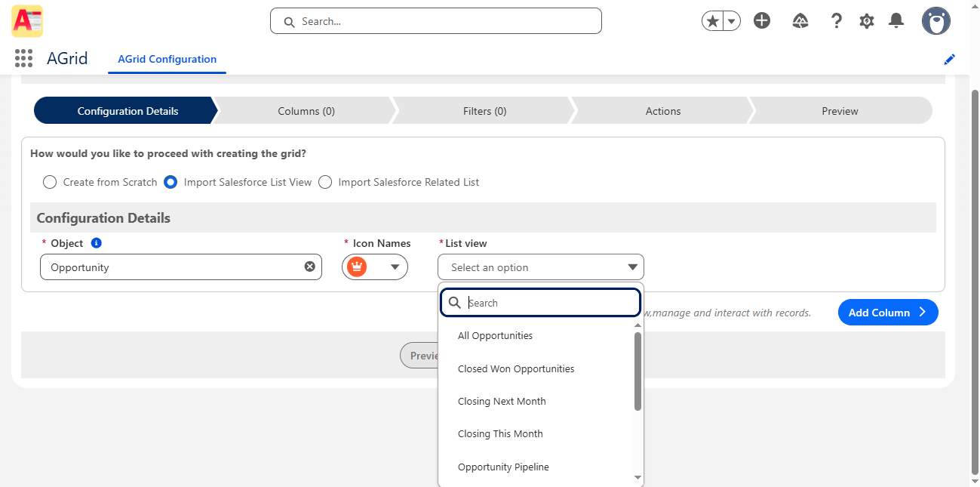Click the Configuration Details section heading

(103, 218)
